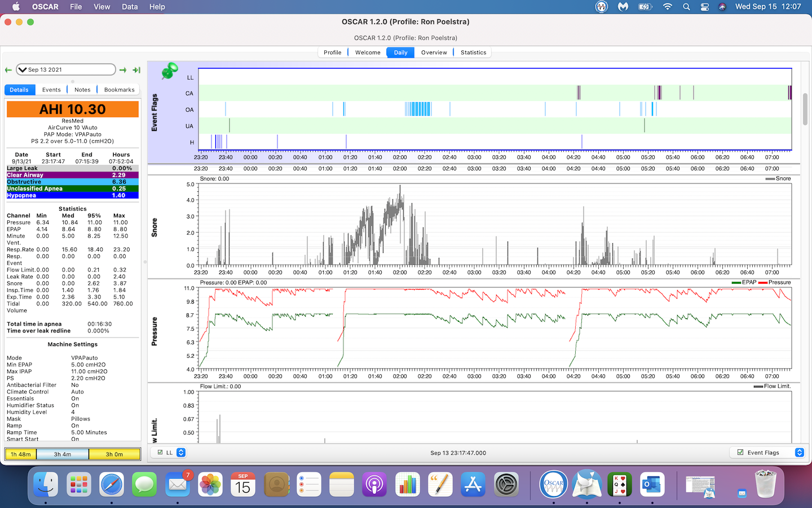
Task: Open Mail with 7 unread badge
Action: [x=178, y=484]
